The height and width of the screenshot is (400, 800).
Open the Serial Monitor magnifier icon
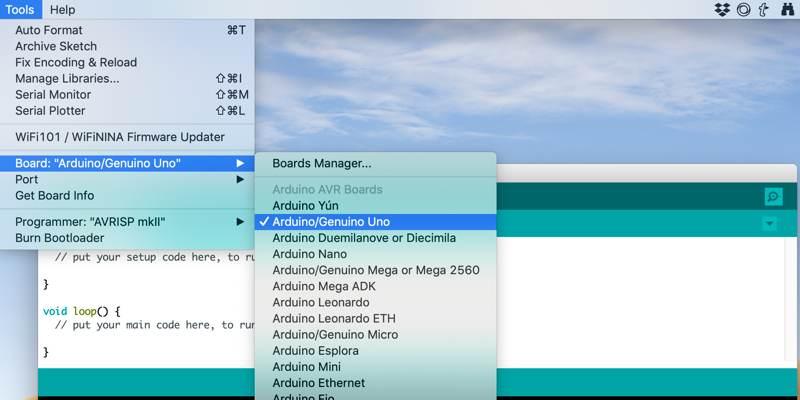(x=773, y=197)
